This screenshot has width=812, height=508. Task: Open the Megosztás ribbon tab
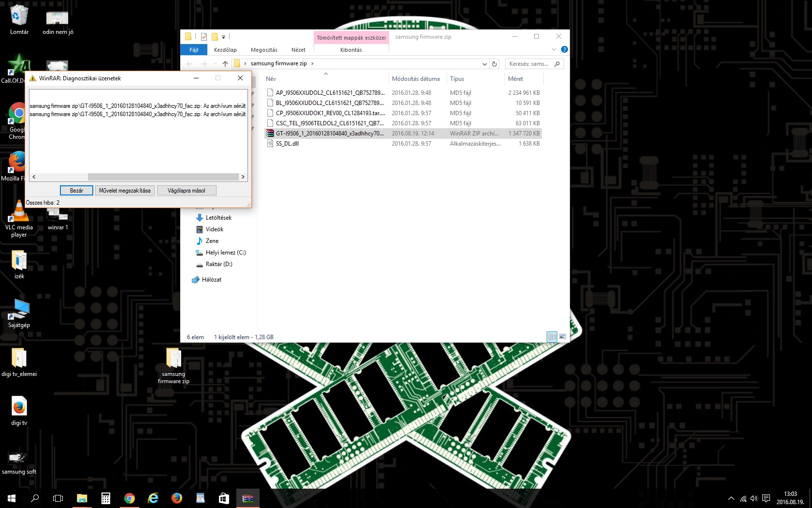pos(264,50)
